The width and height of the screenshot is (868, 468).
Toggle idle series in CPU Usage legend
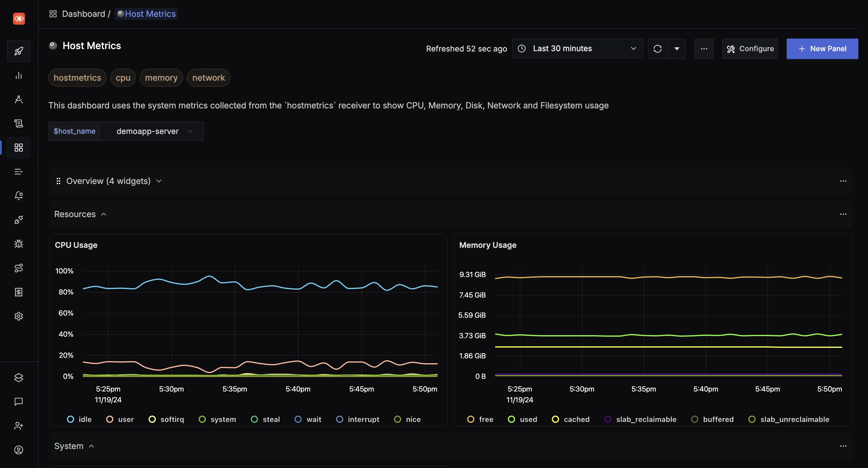pyautogui.click(x=80, y=420)
